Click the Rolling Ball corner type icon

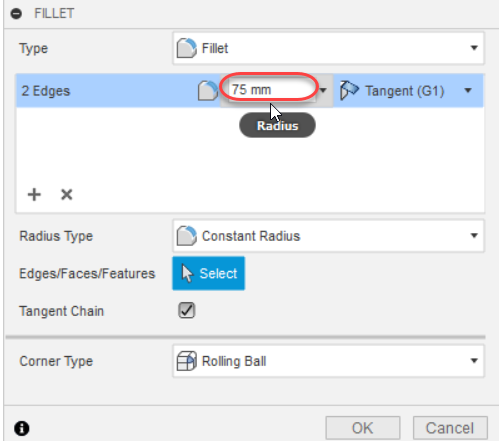(186, 361)
